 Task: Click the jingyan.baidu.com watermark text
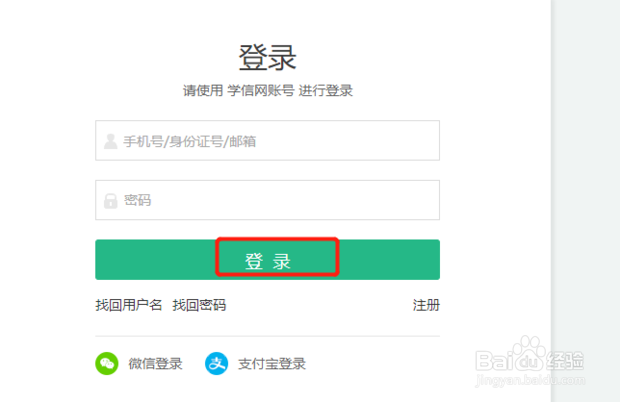(530, 380)
